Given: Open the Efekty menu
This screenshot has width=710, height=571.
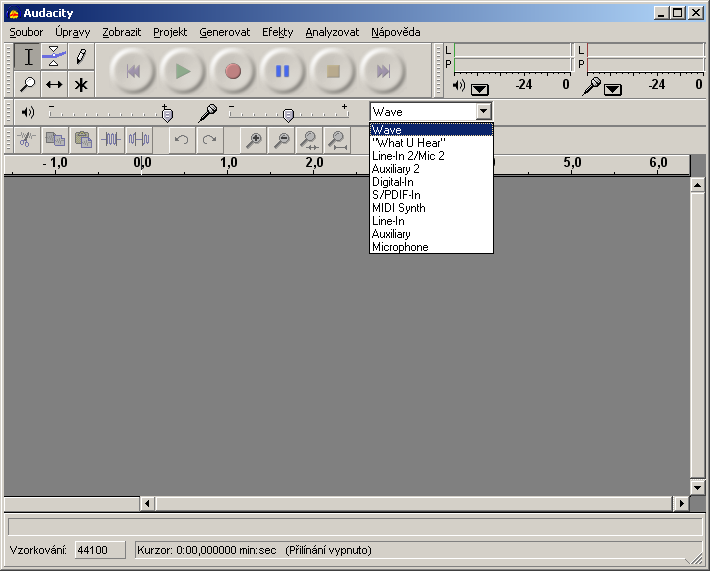Looking at the screenshot, I should [x=277, y=32].
